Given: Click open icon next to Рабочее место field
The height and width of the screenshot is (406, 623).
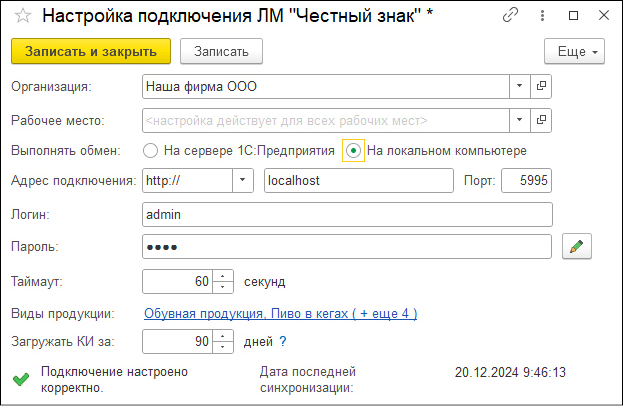Looking at the screenshot, I should (x=542, y=120).
